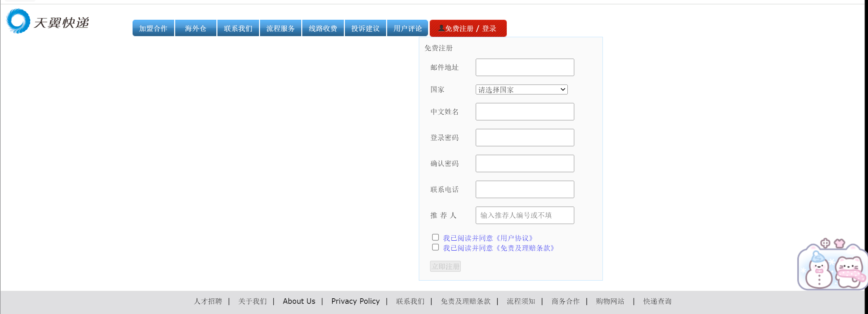Check the 我已阅读并同意《用户协议》 checkbox
This screenshot has height=314, width=868.
435,237
